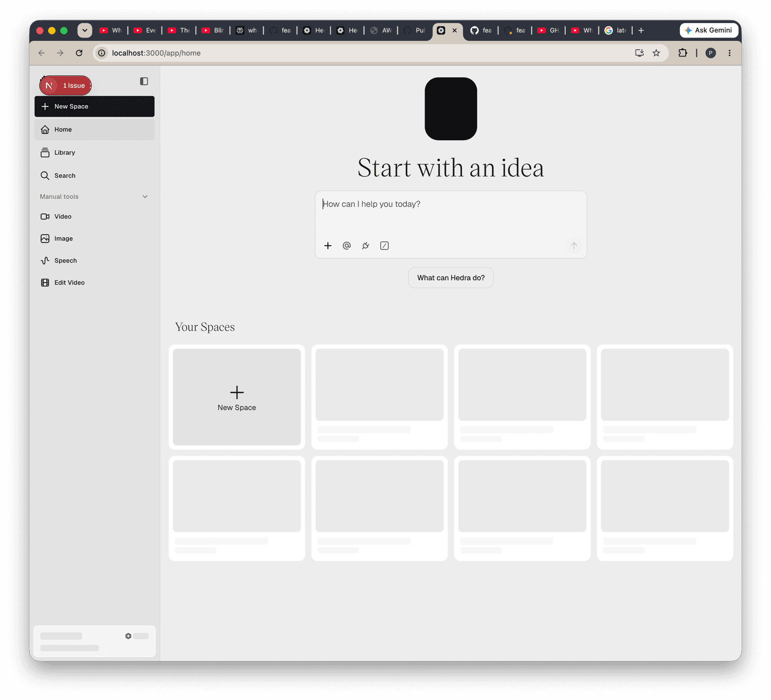Image resolution: width=771 pixels, height=700 pixels.
Task: Switch to the 'Pul' tab
Action: (x=414, y=30)
